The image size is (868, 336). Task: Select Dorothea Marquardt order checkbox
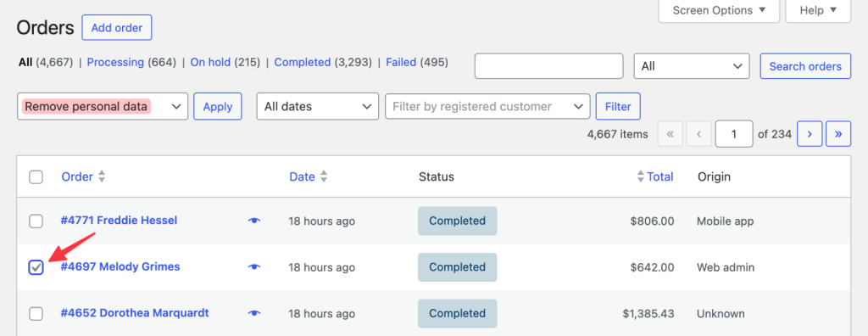pos(36,314)
